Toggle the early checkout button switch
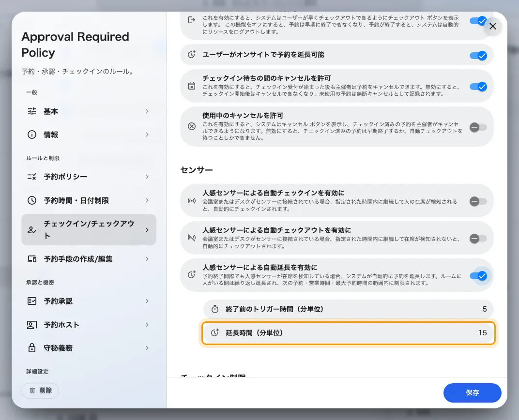The width and height of the screenshot is (519, 420). [x=478, y=21]
